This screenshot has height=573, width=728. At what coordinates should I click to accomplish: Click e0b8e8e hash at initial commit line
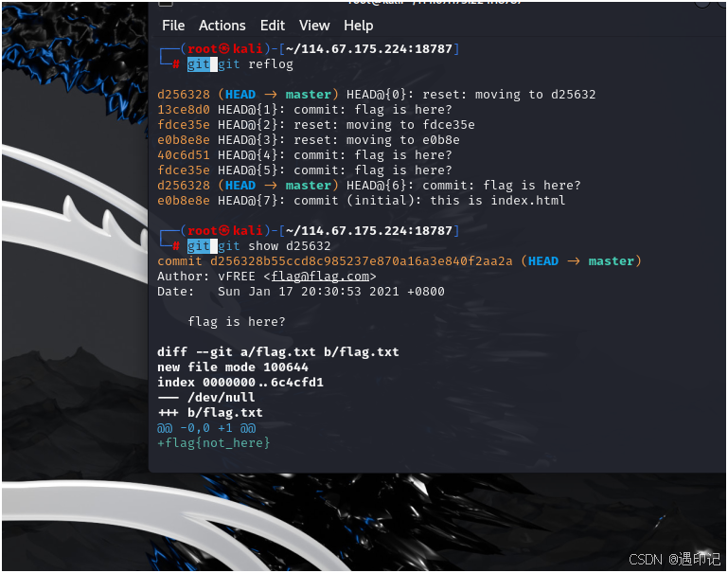(x=184, y=201)
